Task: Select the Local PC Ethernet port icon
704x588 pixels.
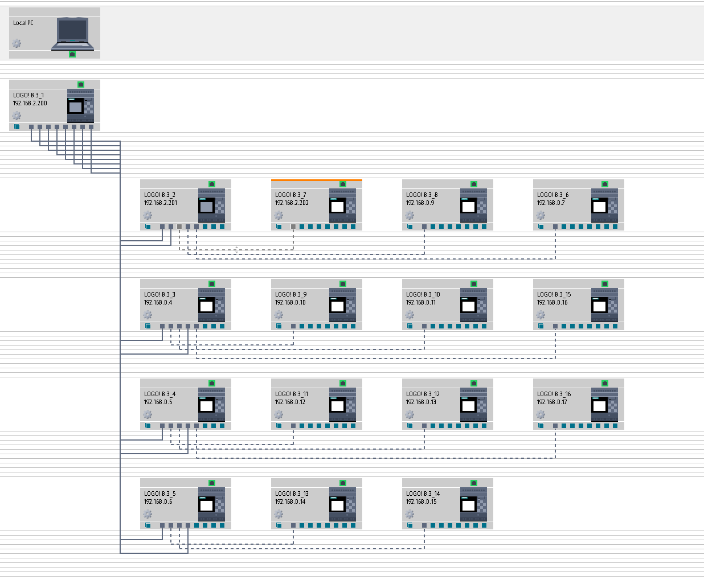Action: pyautogui.click(x=72, y=54)
